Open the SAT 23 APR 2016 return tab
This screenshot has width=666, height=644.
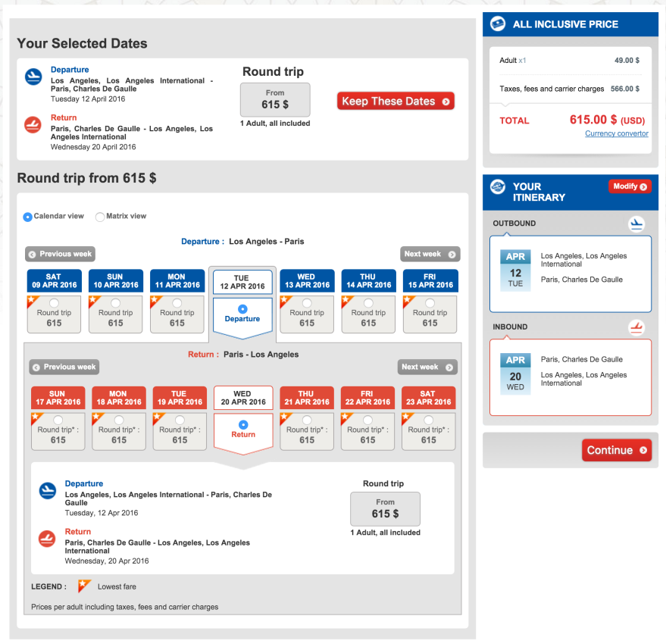(429, 398)
